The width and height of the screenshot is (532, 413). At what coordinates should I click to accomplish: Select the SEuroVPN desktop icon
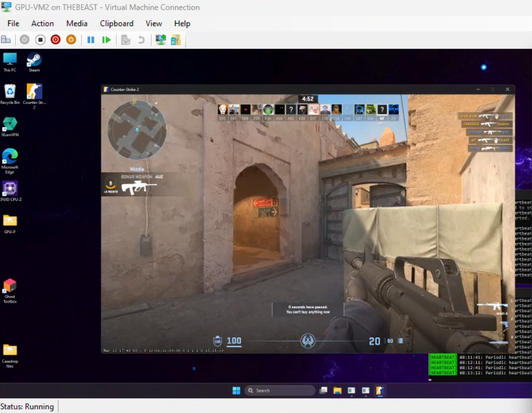[x=10, y=127]
